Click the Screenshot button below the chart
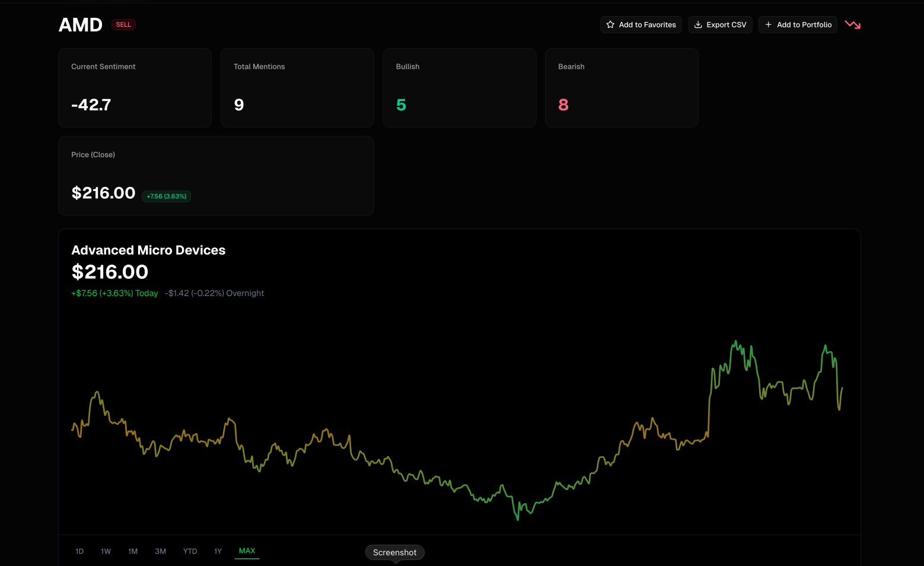Image resolution: width=924 pixels, height=566 pixels. (x=394, y=552)
